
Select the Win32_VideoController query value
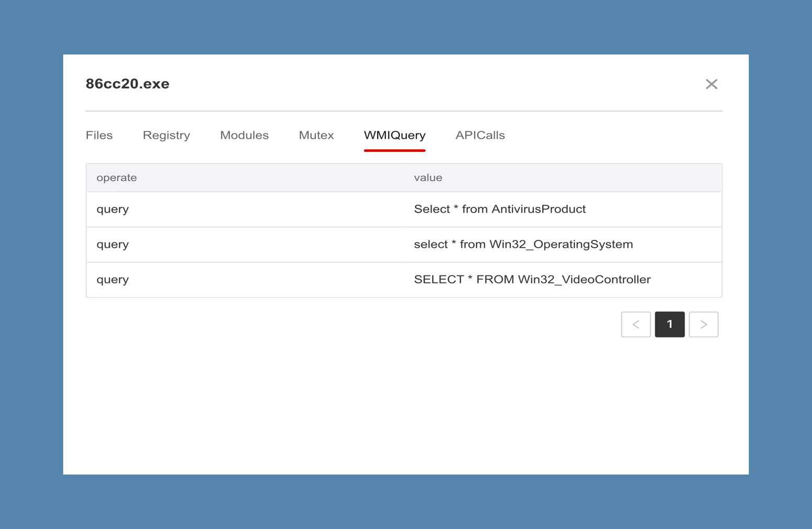[x=532, y=279]
